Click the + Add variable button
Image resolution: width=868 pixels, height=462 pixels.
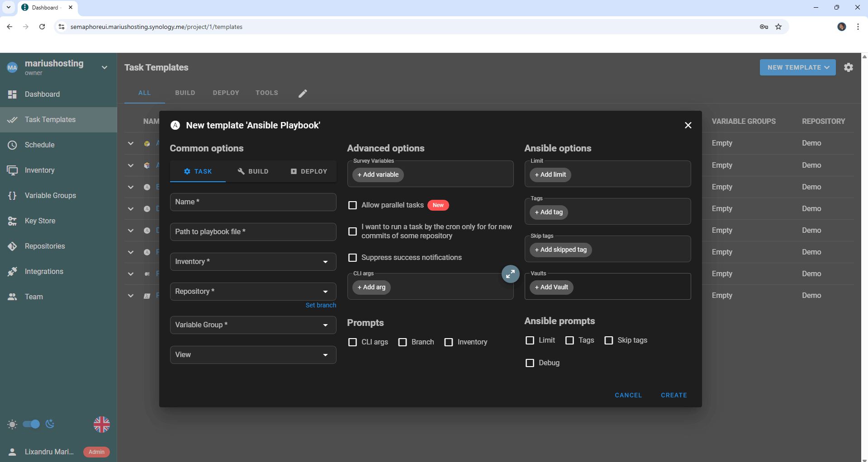pos(378,174)
